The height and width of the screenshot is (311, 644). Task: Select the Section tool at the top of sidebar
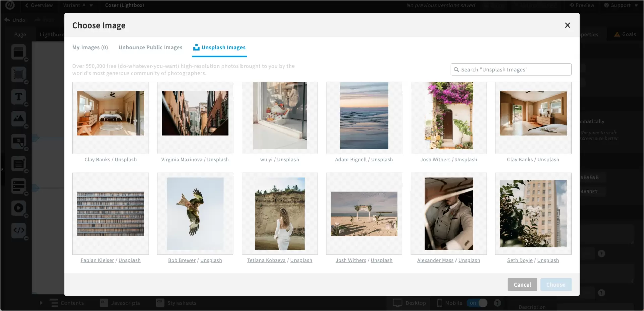tap(19, 52)
